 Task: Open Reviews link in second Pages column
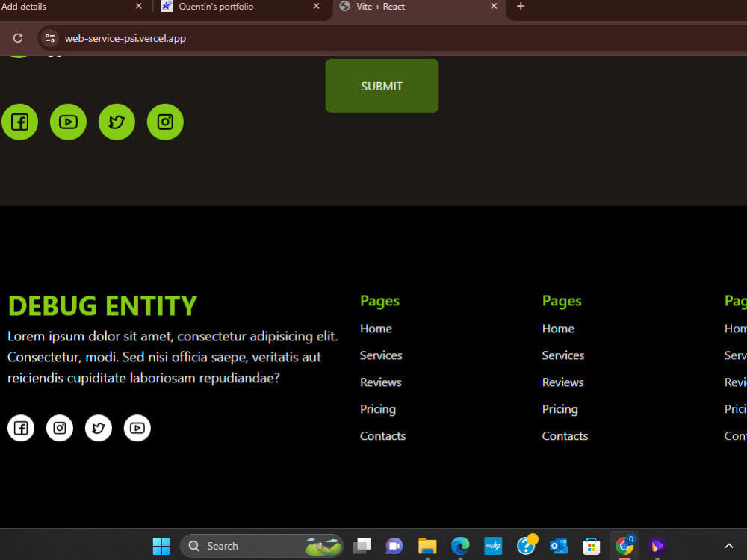[x=562, y=382]
